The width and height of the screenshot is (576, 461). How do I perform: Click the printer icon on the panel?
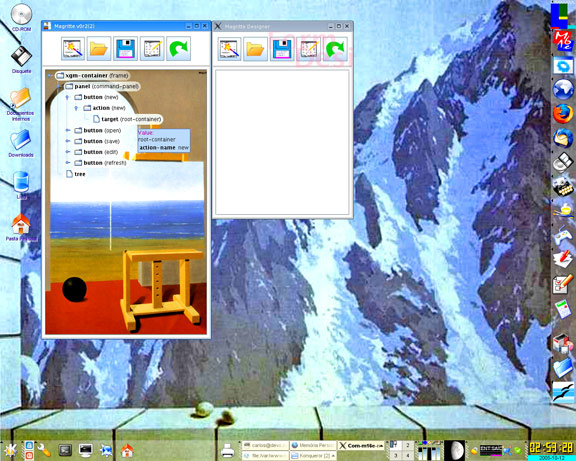pos(228,450)
